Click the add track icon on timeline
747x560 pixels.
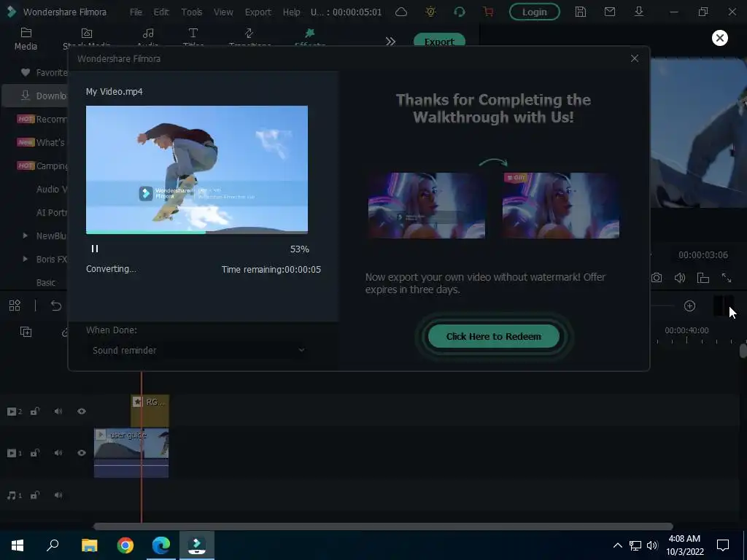click(x=26, y=332)
